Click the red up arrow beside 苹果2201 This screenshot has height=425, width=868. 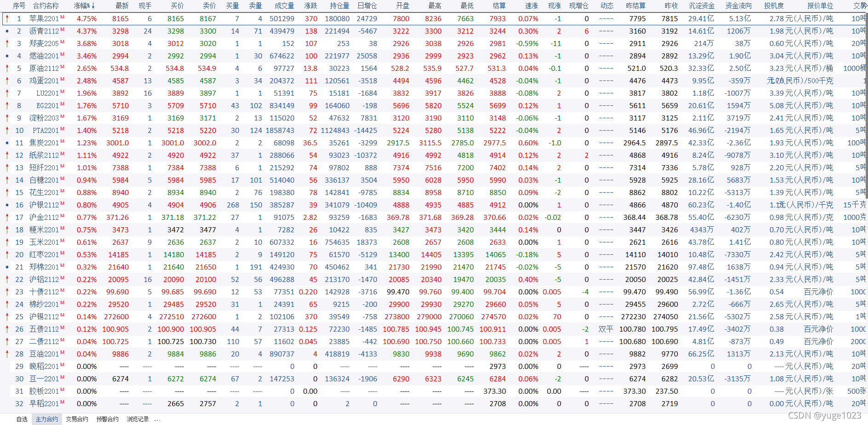coord(7,18)
